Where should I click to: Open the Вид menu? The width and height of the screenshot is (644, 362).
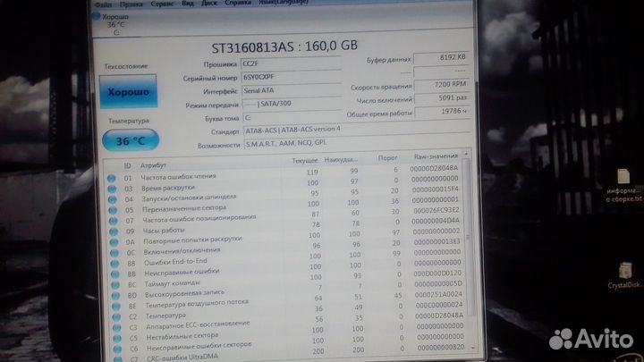click(x=188, y=3)
